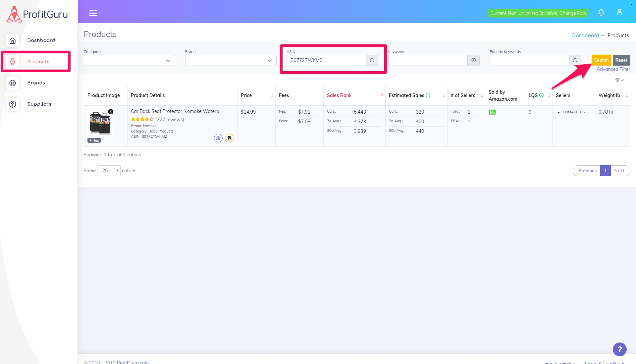
Task: Sort by Sales Rank column arrow
Action: click(382, 95)
